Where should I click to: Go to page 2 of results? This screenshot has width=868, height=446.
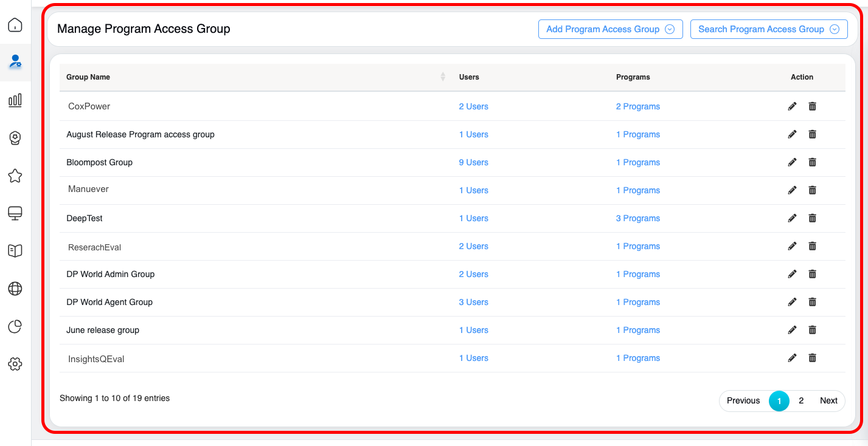pos(801,400)
